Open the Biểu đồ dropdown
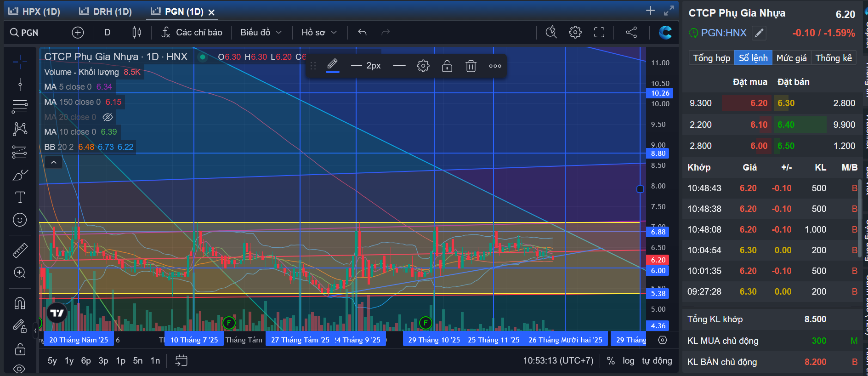 coord(261,33)
